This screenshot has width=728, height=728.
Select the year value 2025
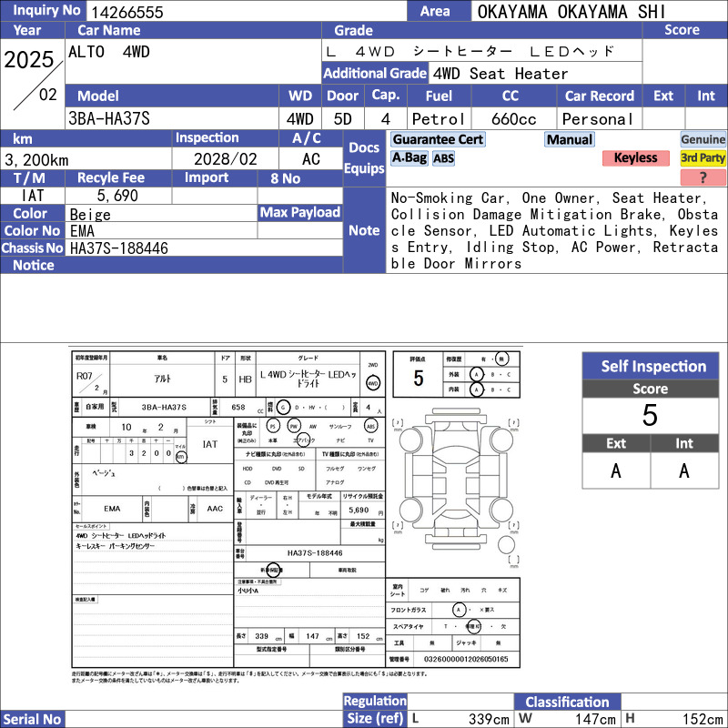(x=29, y=59)
